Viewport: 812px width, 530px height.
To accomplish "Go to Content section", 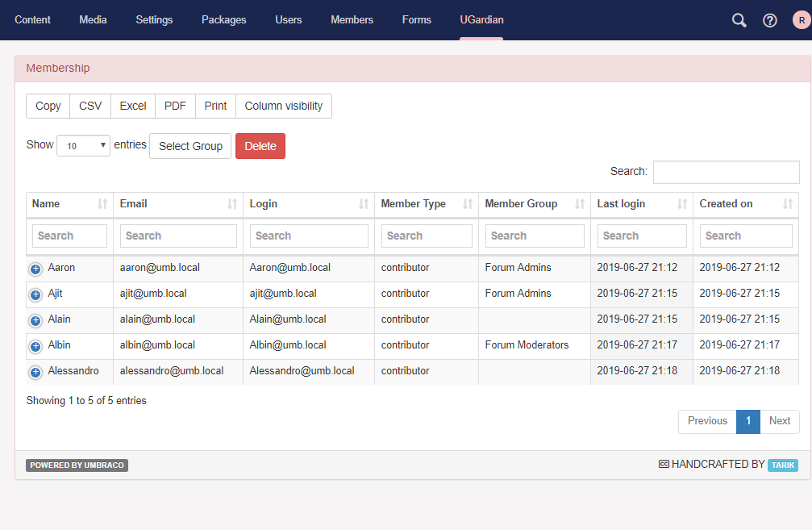I will [x=32, y=19].
